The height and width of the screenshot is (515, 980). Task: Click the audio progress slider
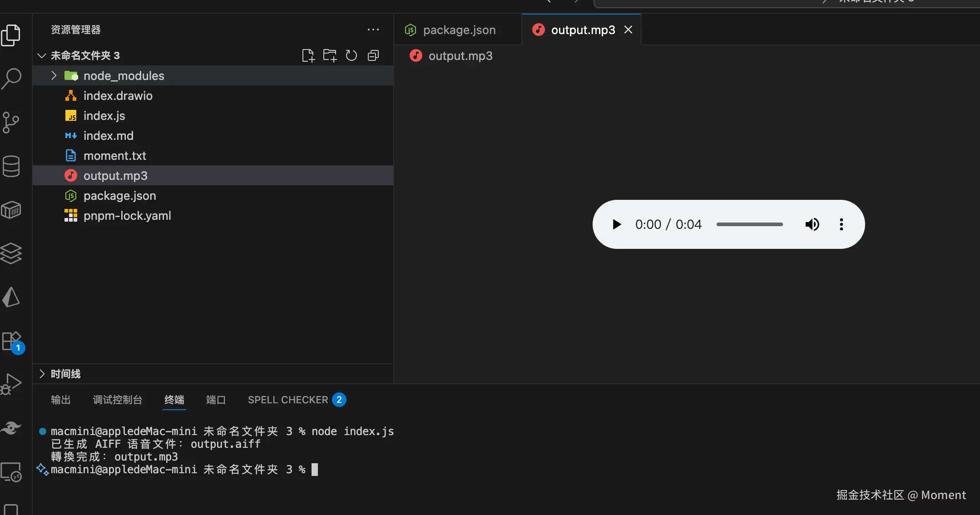(x=749, y=224)
